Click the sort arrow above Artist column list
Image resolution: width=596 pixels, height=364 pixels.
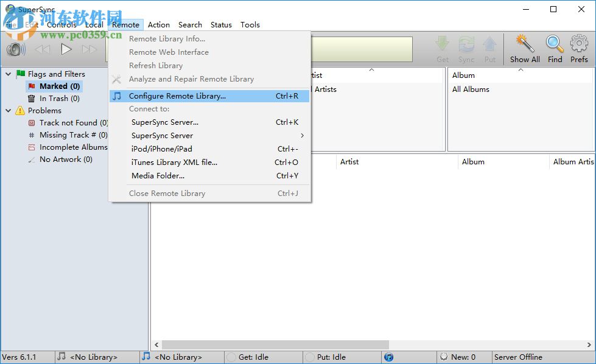[x=372, y=70]
